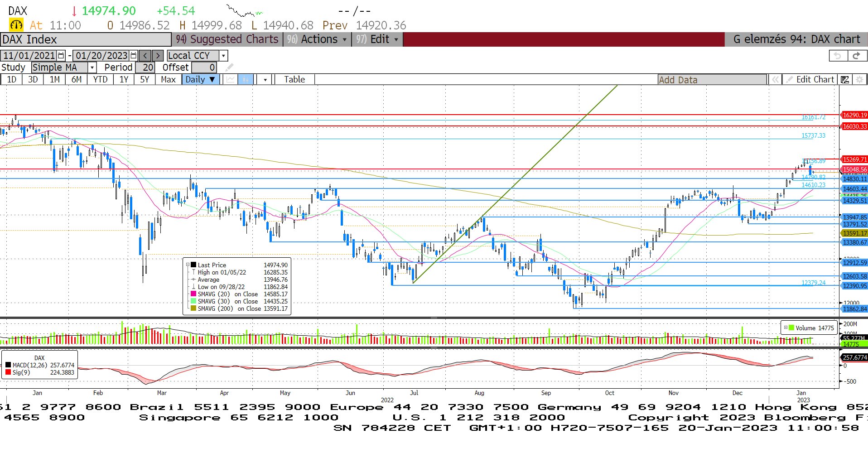Screen dimensions: 868x453
Task: Select the 6M range tab
Action: [77, 80]
